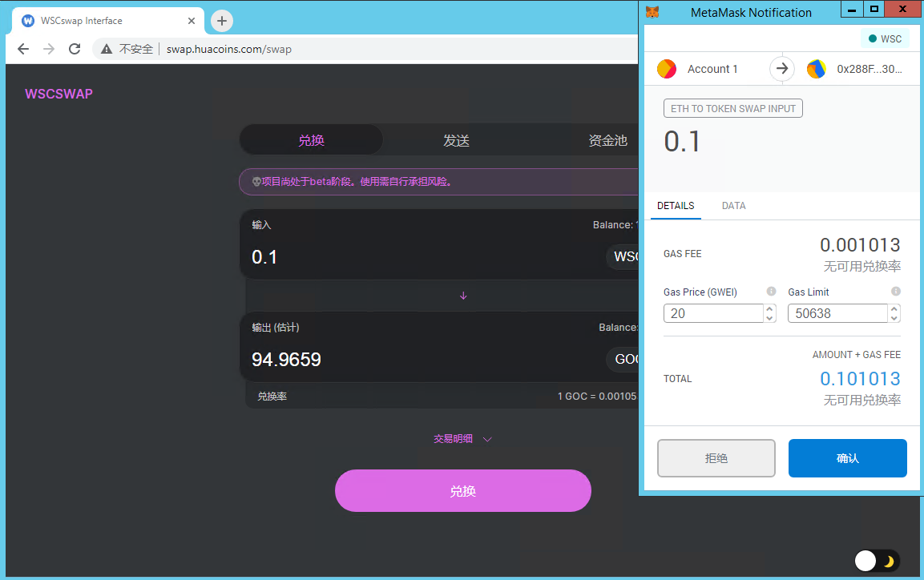Click the swap direction down arrow
The image size is (924, 580).
(x=463, y=296)
